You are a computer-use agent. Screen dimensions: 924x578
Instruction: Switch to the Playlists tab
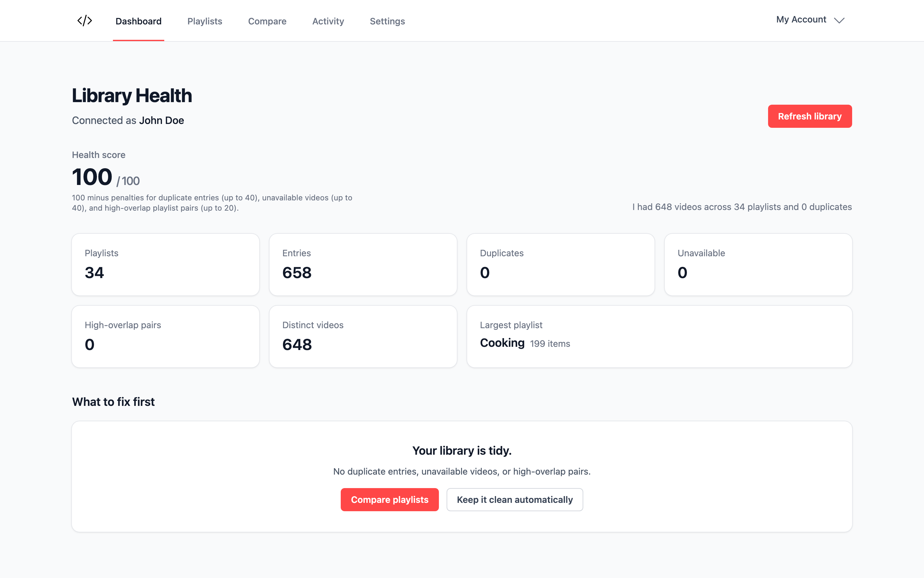[205, 21]
